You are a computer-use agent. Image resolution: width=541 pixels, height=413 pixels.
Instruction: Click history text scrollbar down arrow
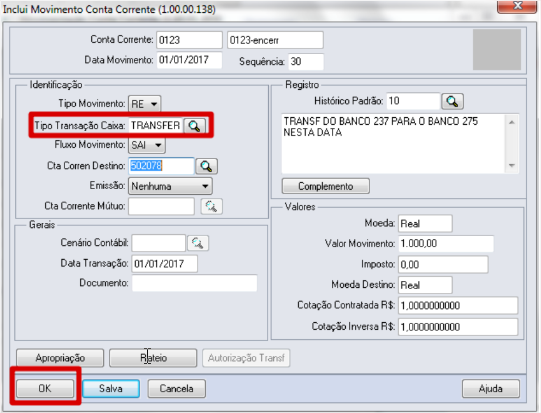point(512,165)
